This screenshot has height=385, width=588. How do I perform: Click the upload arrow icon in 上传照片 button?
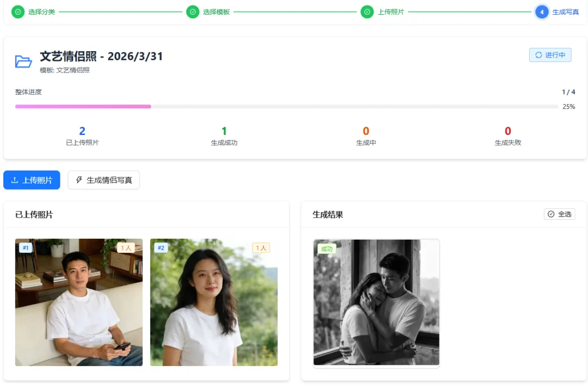coord(15,180)
